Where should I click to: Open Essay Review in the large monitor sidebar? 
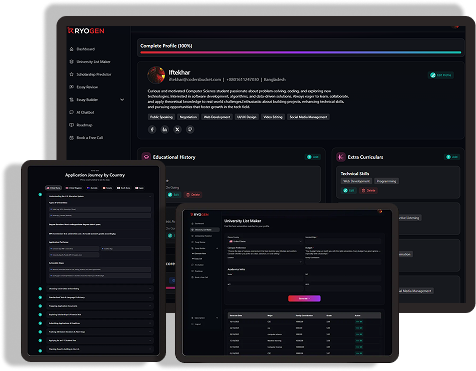87,87
